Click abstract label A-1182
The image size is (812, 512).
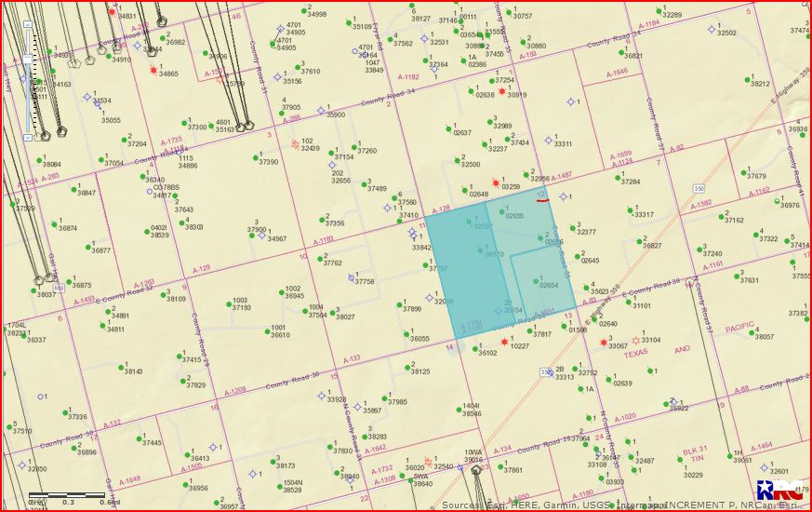coord(408,76)
